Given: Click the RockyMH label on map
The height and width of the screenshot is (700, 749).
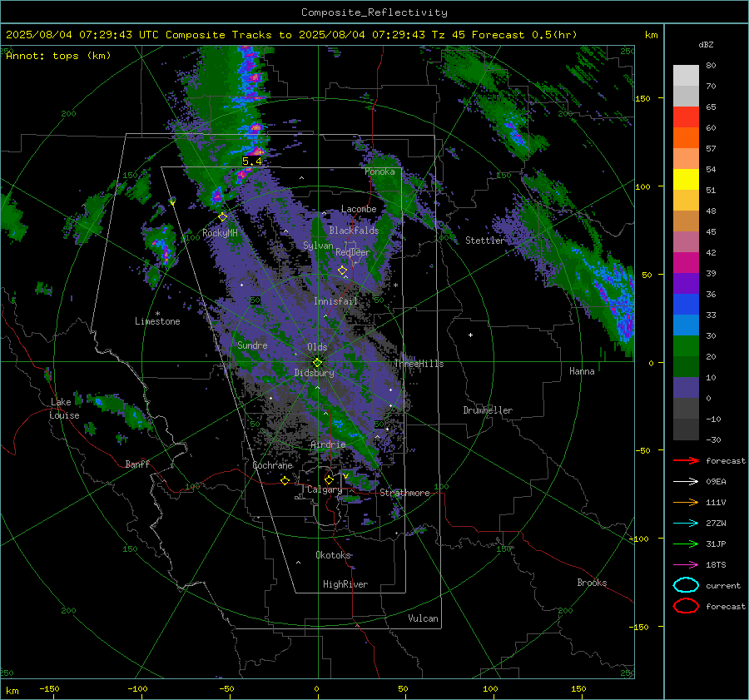Looking at the screenshot, I should pos(220,233).
